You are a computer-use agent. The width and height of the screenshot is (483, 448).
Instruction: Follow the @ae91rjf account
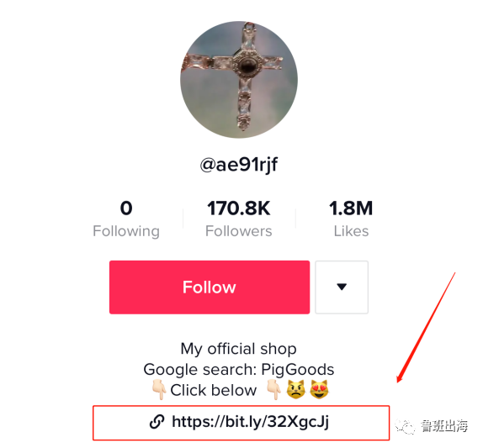point(210,287)
